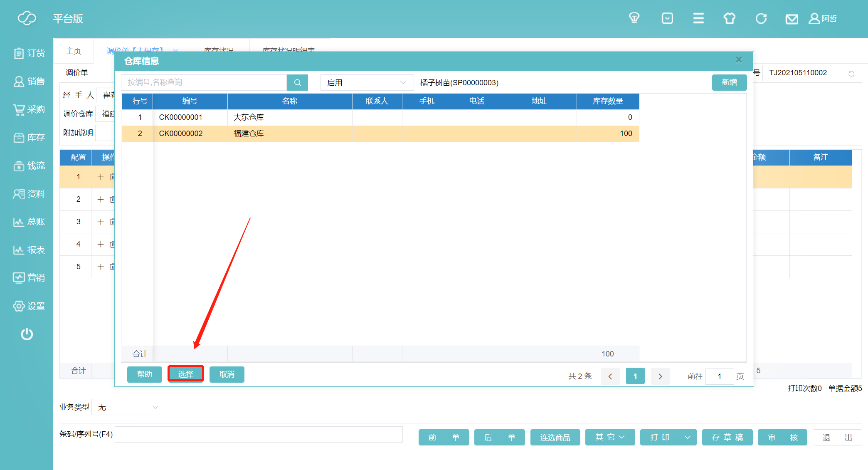Click refresh icon beside order number TJ202105110002
Image resolution: width=868 pixels, height=470 pixels.
[x=851, y=73]
